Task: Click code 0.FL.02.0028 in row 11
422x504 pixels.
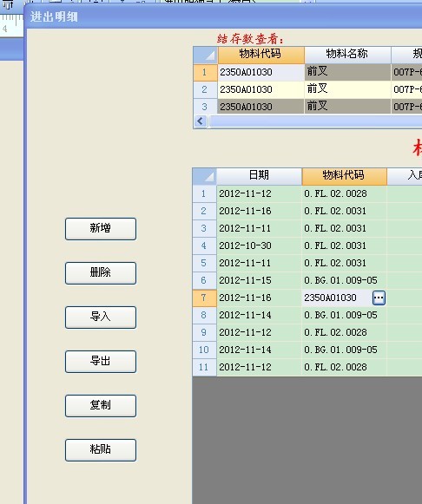Action: pyautogui.click(x=344, y=367)
